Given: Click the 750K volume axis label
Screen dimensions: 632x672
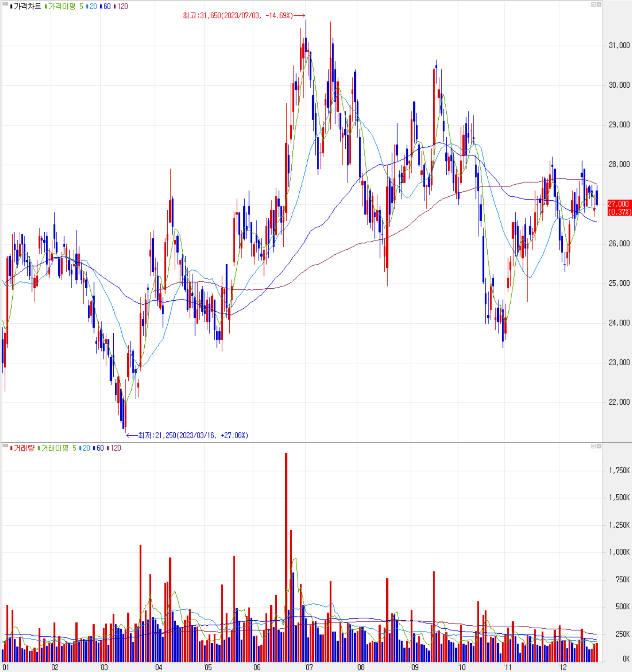Looking at the screenshot, I should [622, 580].
